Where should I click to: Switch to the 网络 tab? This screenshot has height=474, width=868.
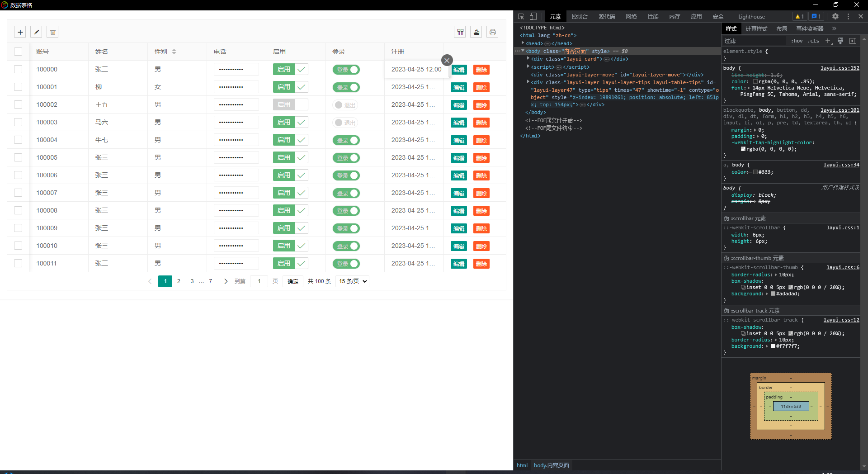(631, 16)
